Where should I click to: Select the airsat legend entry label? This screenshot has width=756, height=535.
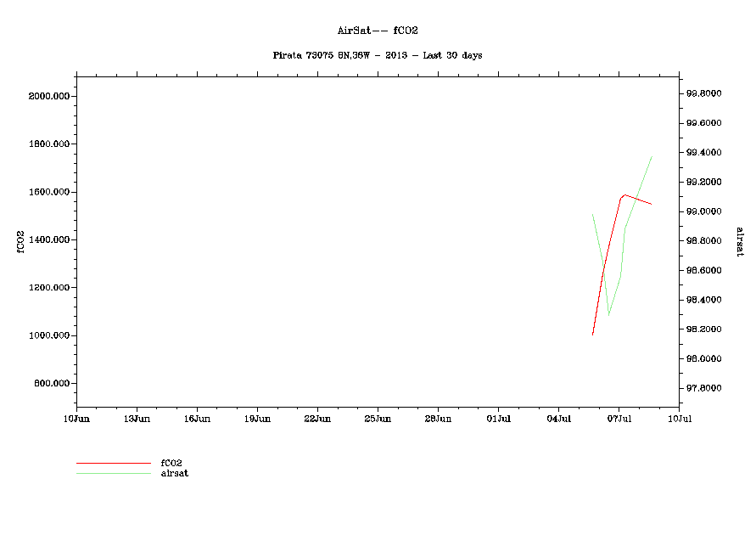point(175,473)
